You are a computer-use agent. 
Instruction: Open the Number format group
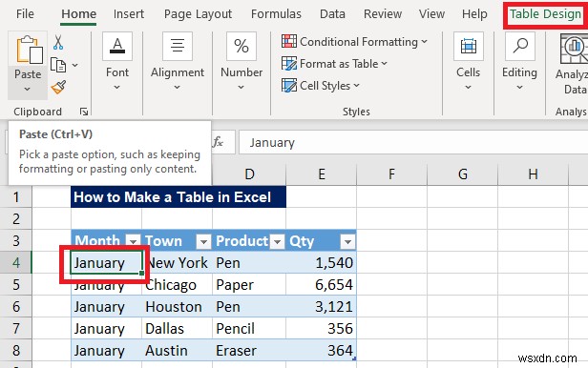[241, 62]
